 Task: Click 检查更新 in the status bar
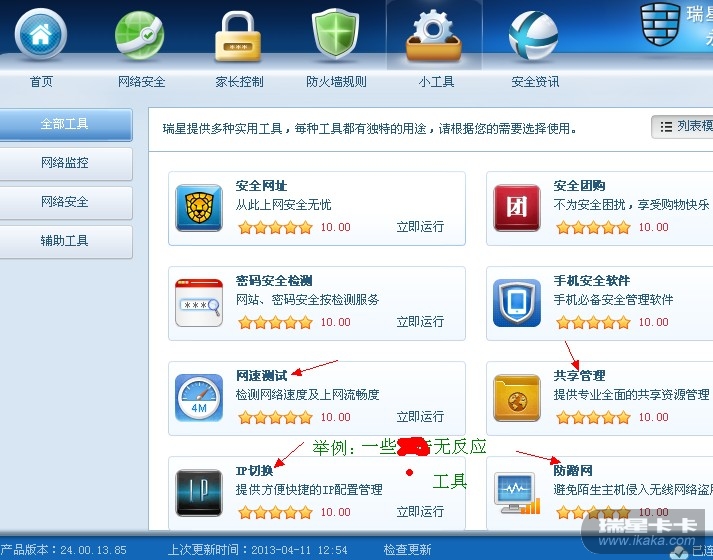coord(407,550)
